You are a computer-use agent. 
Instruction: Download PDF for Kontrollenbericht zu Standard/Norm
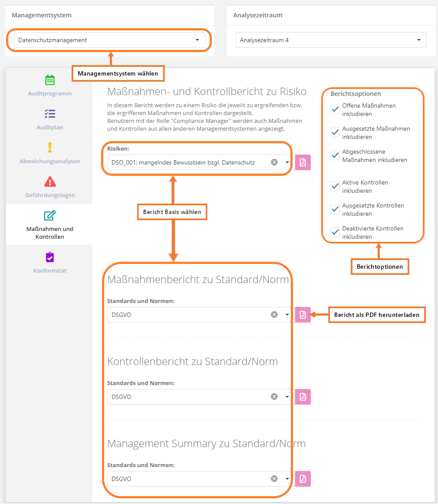pos(303,397)
